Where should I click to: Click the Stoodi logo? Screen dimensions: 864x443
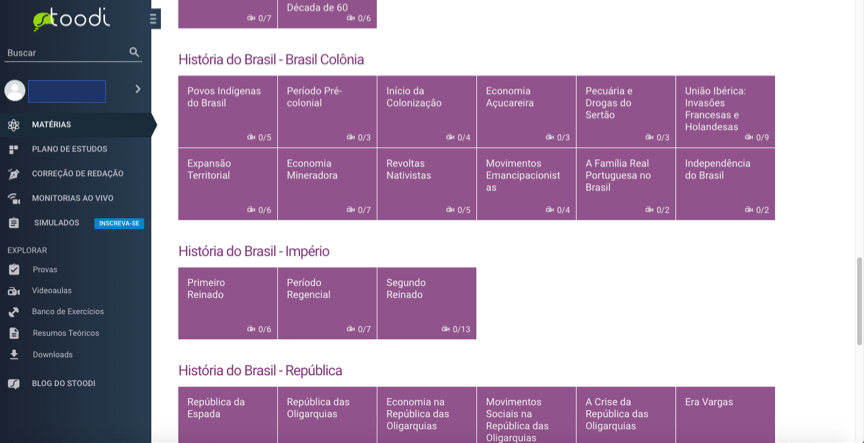click(71, 19)
